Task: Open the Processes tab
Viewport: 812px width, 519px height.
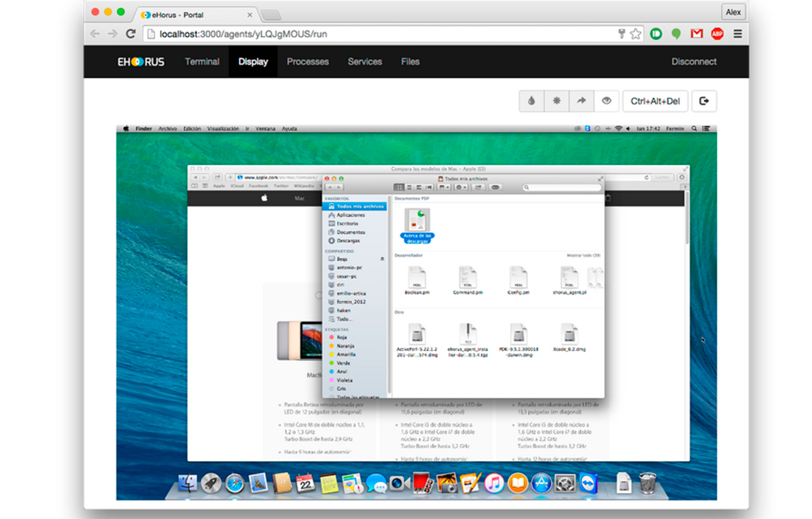Action: [308, 62]
